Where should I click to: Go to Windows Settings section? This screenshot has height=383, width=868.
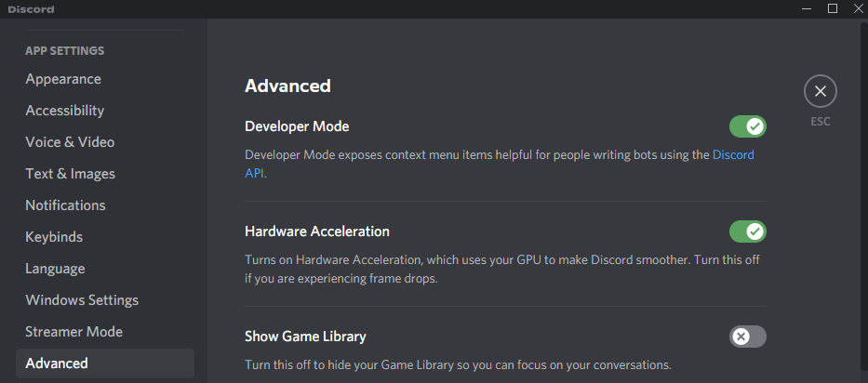pos(82,300)
